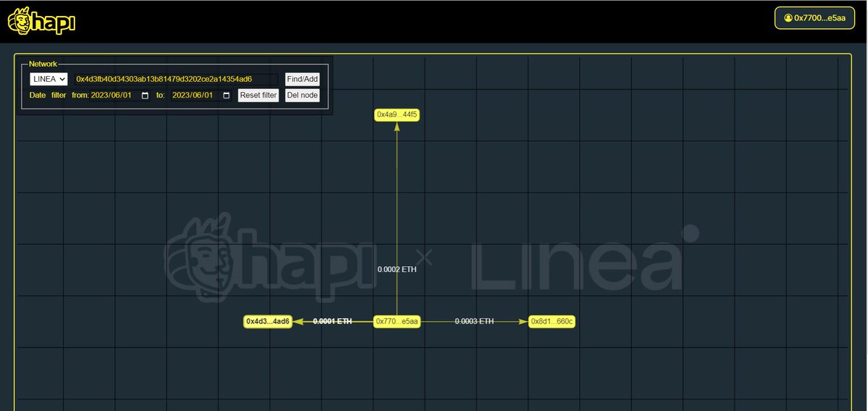The image size is (868, 411).
Task: Click the Find/Add button
Action: click(x=302, y=79)
